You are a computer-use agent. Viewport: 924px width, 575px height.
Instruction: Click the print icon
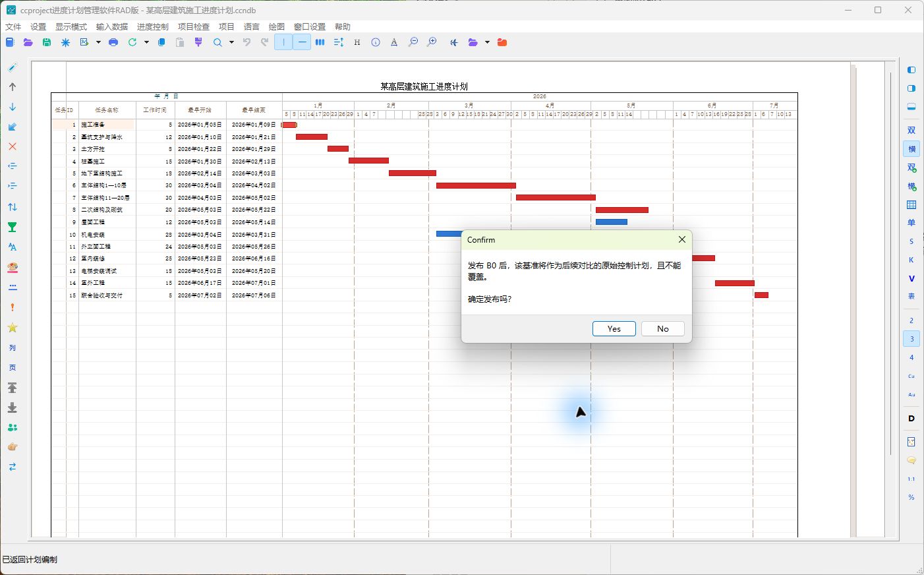(x=113, y=42)
